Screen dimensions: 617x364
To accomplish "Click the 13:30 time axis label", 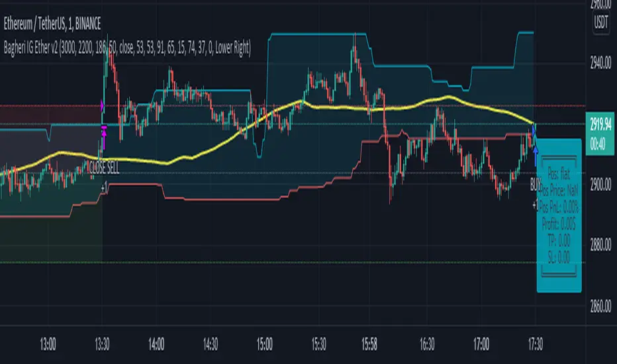I will coord(103,344).
